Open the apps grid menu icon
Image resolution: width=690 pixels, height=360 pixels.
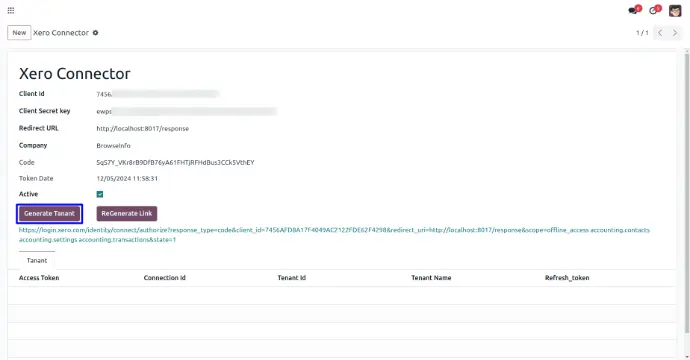point(11,10)
